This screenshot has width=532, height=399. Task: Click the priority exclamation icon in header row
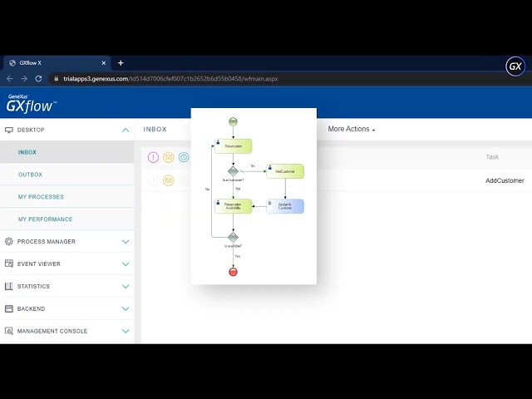(x=153, y=157)
